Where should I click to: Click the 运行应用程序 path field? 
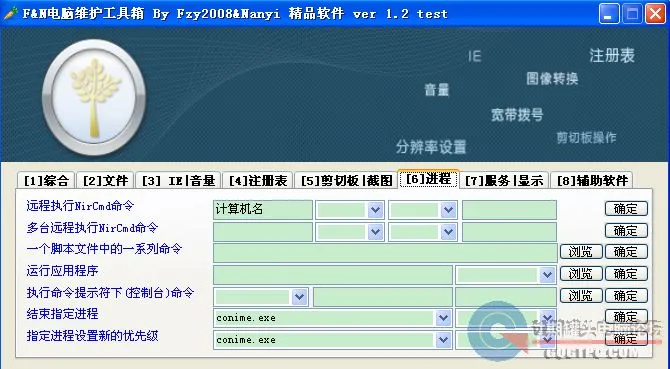333,275
